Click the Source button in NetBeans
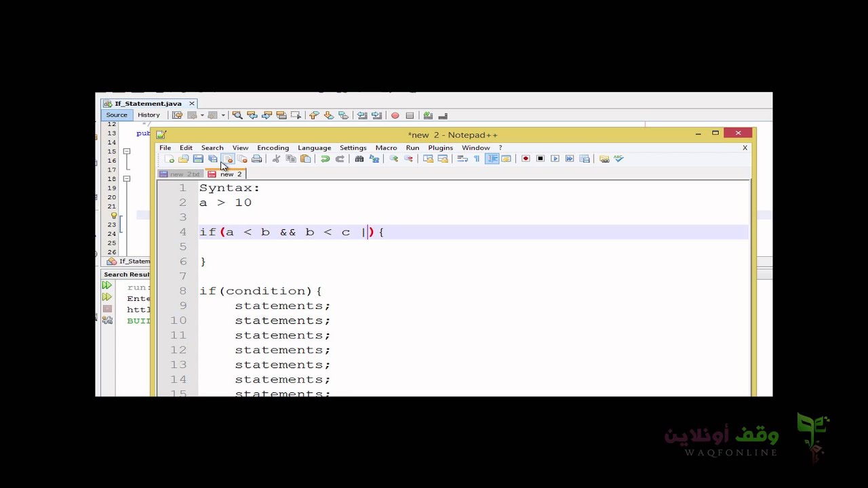The height and width of the screenshot is (488, 868). click(117, 115)
